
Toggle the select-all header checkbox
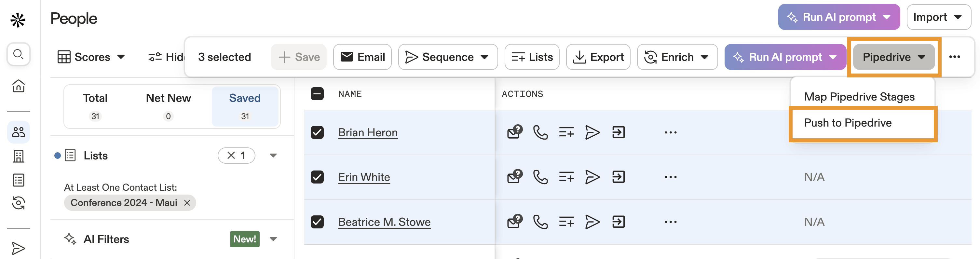[x=317, y=94]
